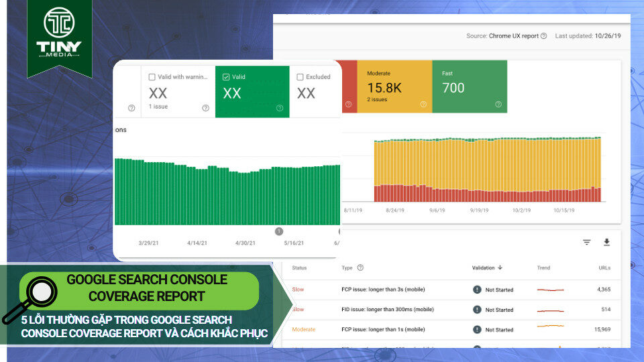
Task: Open 'FCP issue: longer than 1s (mobile)' row
Action: coord(451,330)
